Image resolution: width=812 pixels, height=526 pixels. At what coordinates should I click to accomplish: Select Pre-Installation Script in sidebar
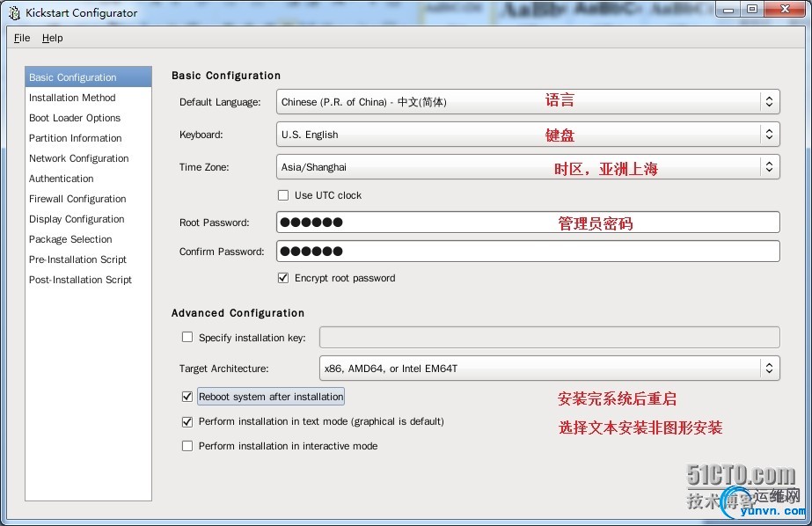pyautogui.click(x=89, y=259)
